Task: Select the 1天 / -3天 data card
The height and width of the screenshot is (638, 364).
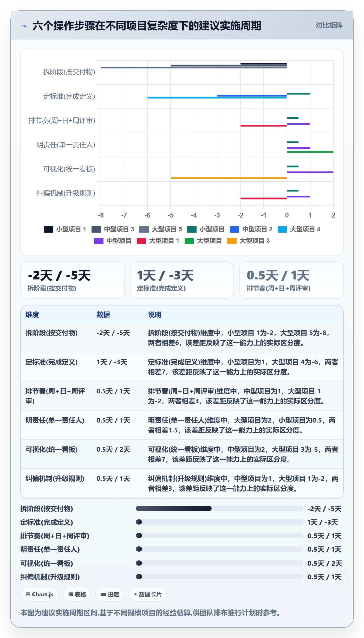Action: [x=182, y=280]
